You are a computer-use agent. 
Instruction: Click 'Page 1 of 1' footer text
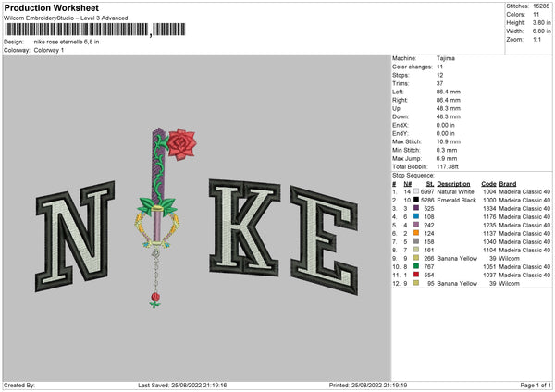point(536,385)
